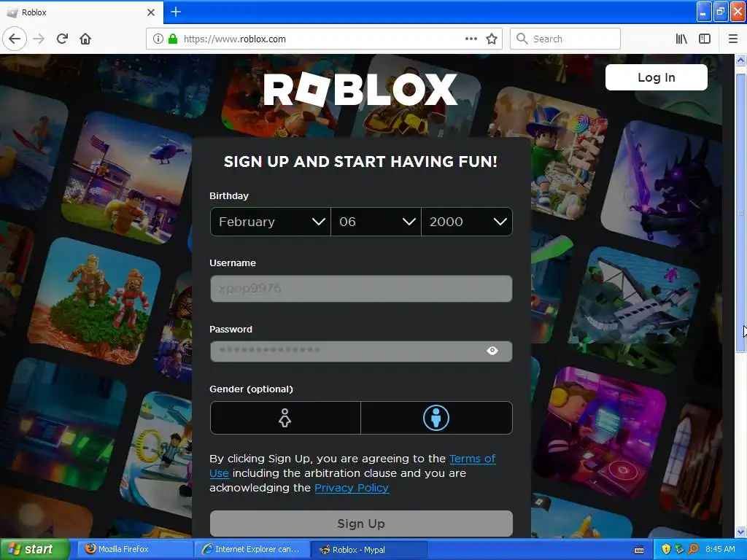This screenshot has width=747, height=560.
Task: Click the zombies on green bush thumbnail
Action: coord(94,301)
